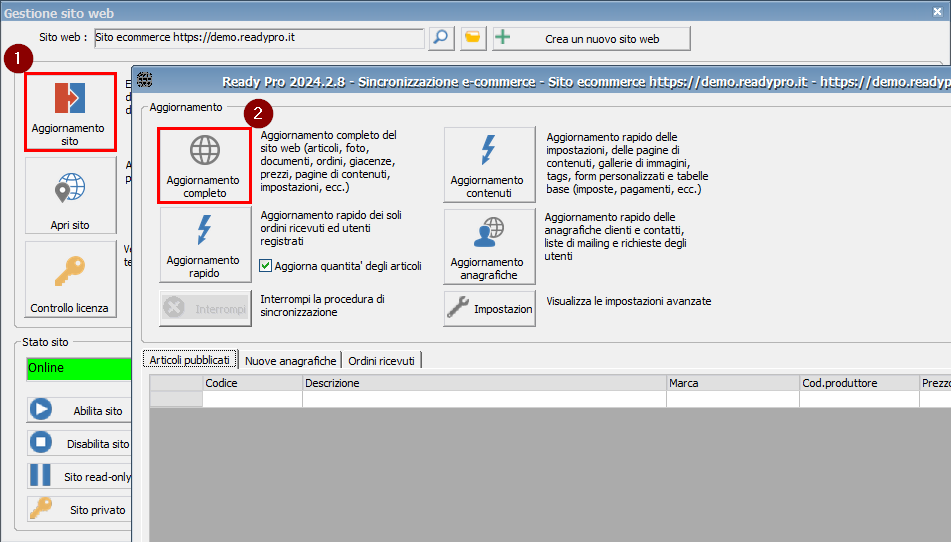Click the Descrizione column header
The width and height of the screenshot is (951, 542).
click(x=484, y=383)
